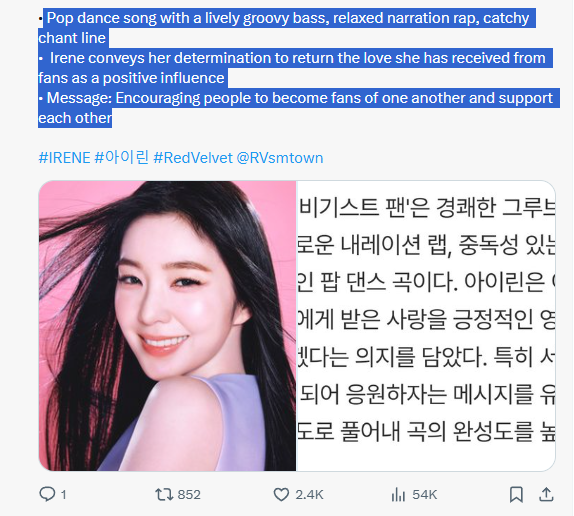The width and height of the screenshot is (574, 516).
Task: Follow the #RedVelvet hashtag link
Action: tap(193, 158)
